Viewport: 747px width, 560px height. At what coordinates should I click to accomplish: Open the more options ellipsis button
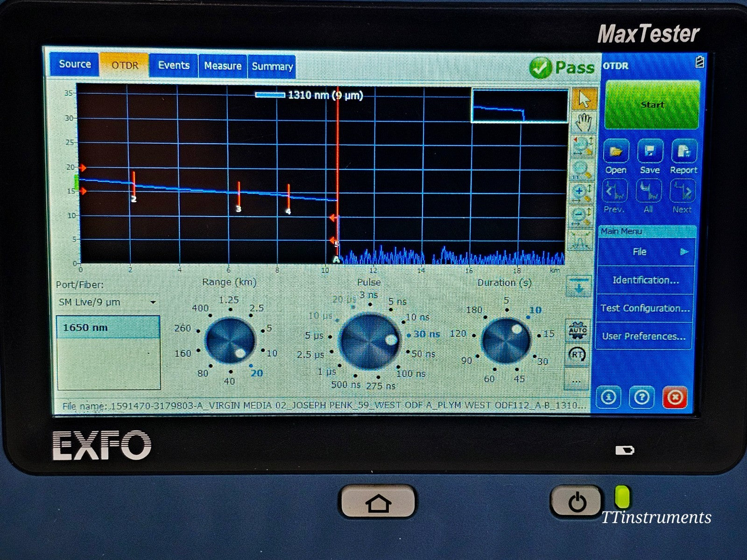[x=577, y=380]
